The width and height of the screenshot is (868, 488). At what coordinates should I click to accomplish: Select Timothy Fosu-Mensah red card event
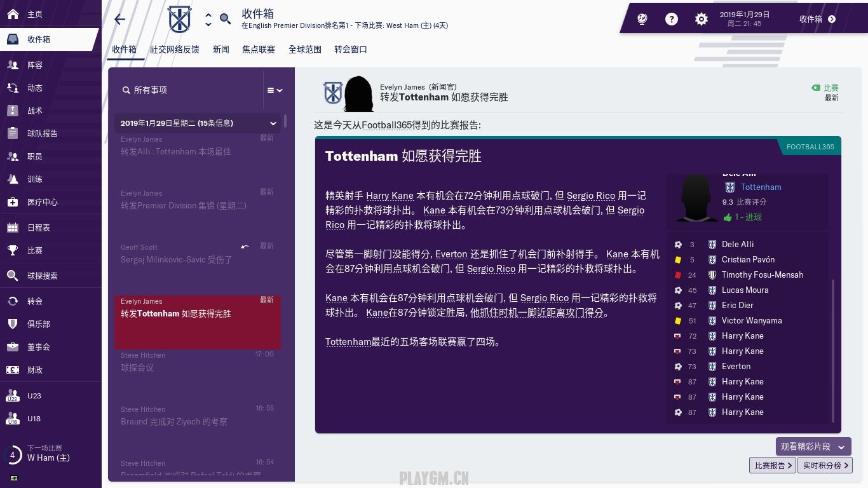[x=749, y=274]
